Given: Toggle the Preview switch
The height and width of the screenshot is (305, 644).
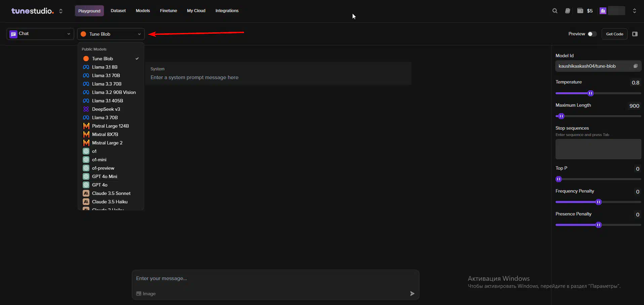Looking at the screenshot, I should pyautogui.click(x=592, y=34).
